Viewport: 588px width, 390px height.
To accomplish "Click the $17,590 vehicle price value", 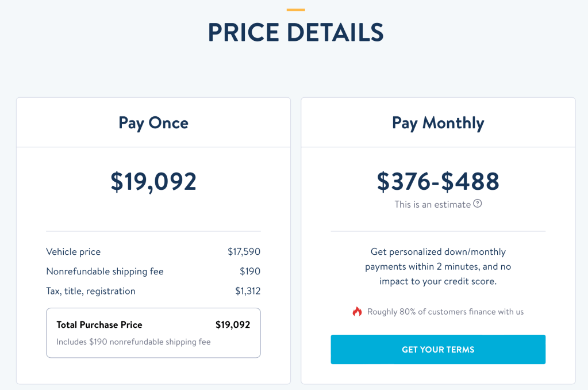I will (244, 251).
